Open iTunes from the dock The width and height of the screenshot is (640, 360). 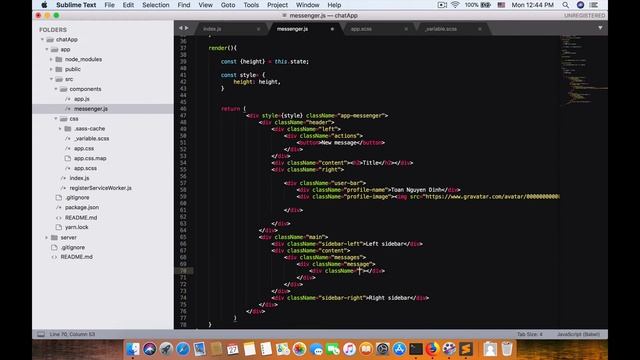click(349, 349)
